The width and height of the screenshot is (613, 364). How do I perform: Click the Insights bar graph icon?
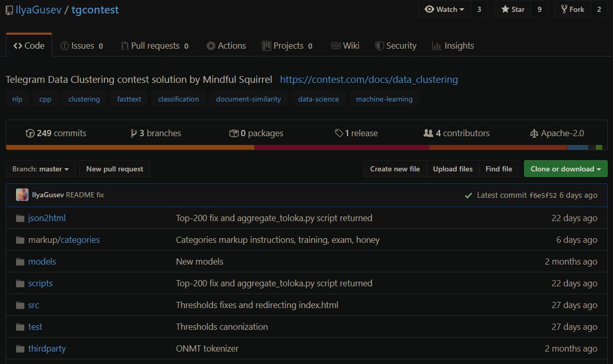(x=436, y=46)
